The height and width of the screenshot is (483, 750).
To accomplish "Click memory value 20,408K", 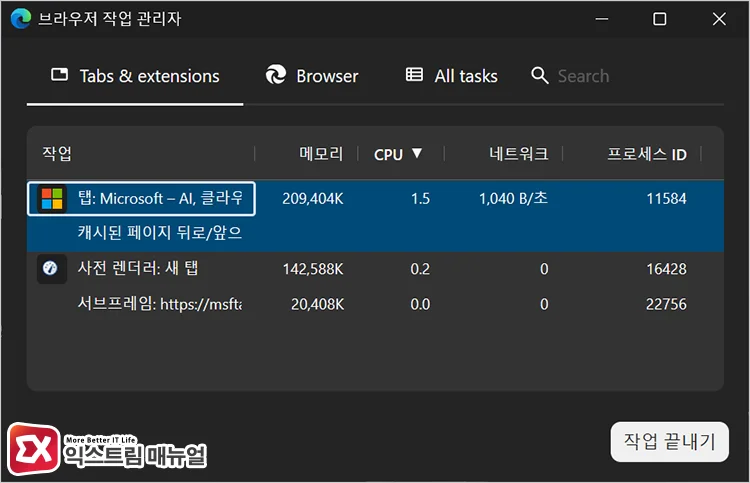I will click(318, 304).
